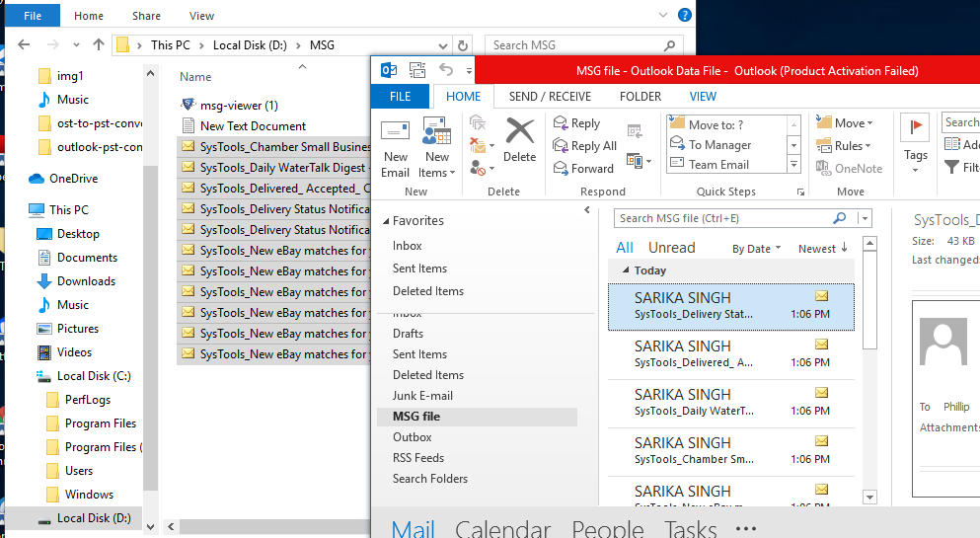This screenshot has width=980, height=538.
Task: Click the search magnifier in Explorer Search MSG box
Action: (669, 45)
